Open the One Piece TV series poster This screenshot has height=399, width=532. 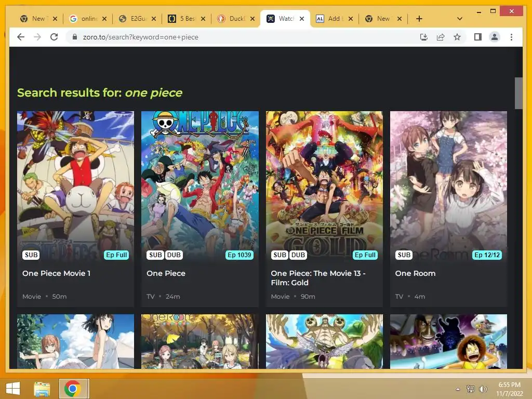tap(200, 187)
